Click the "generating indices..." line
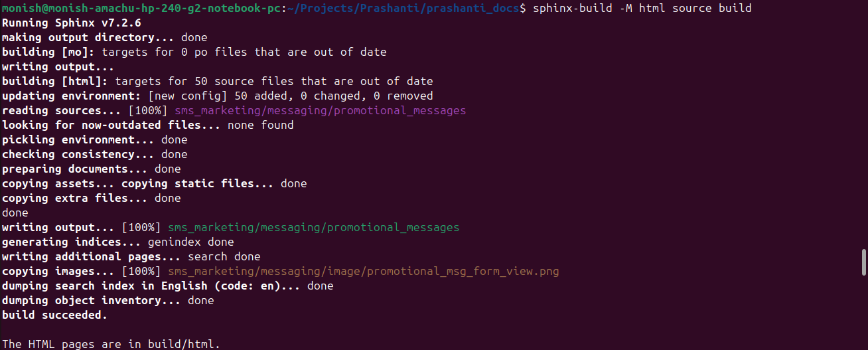The height and width of the screenshot is (350, 868). click(x=117, y=242)
